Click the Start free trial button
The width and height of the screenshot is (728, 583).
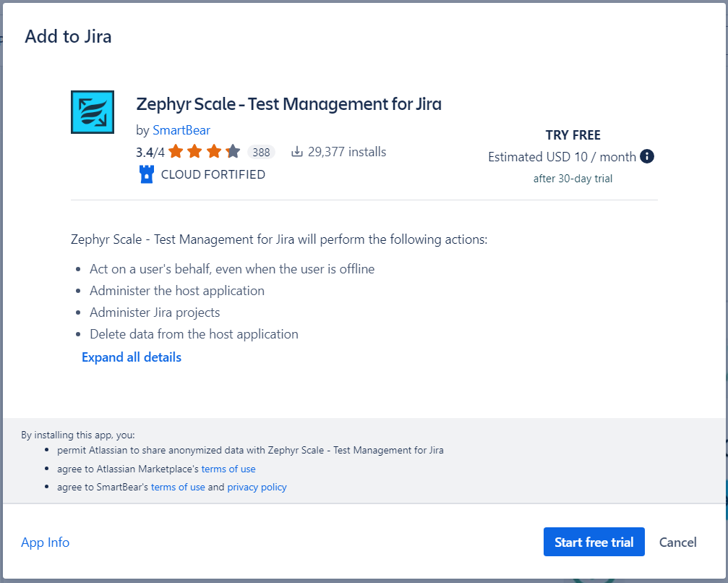594,542
